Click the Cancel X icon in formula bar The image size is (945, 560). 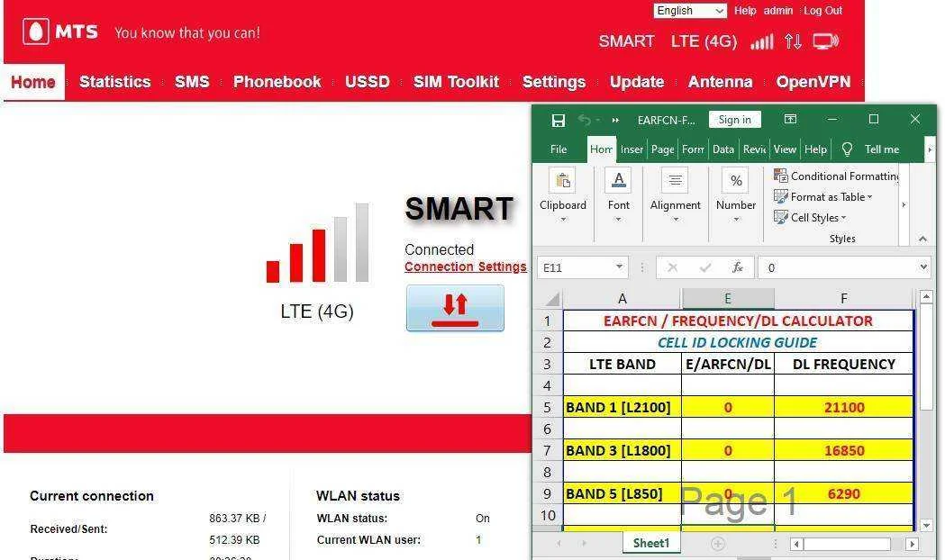tap(673, 267)
